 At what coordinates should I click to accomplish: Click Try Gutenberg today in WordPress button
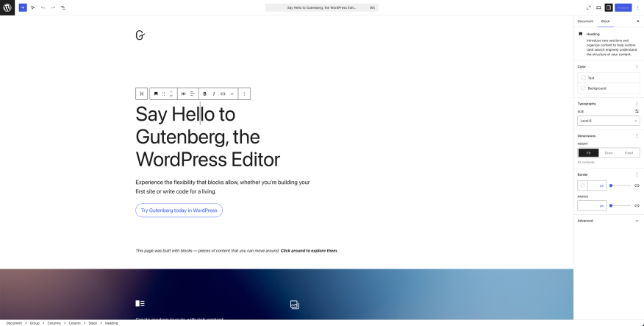(x=179, y=210)
